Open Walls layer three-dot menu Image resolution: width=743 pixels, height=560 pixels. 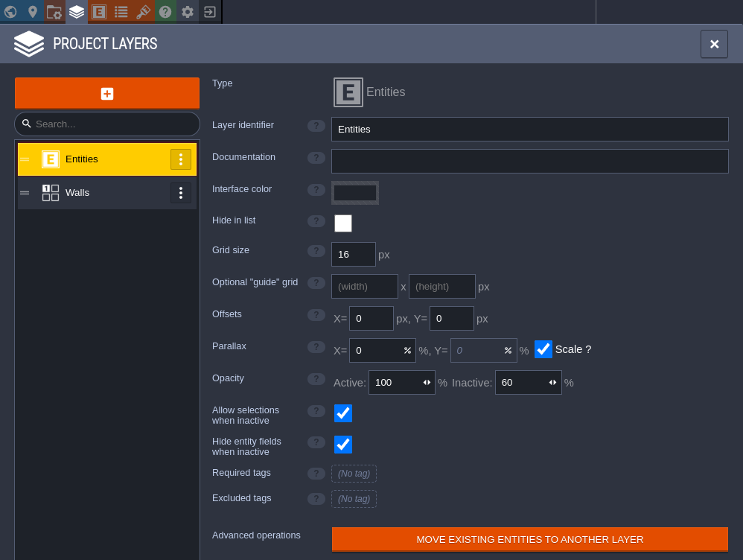(x=181, y=193)
